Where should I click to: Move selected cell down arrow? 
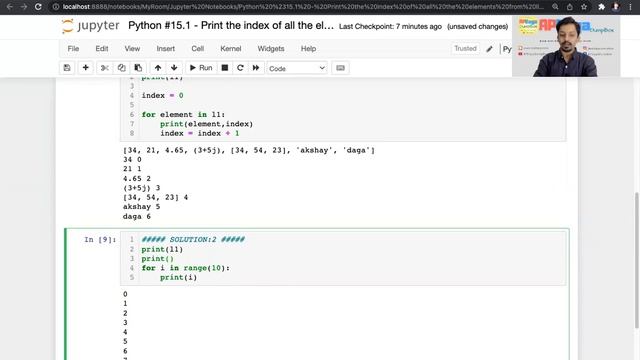tap(174, 68)
